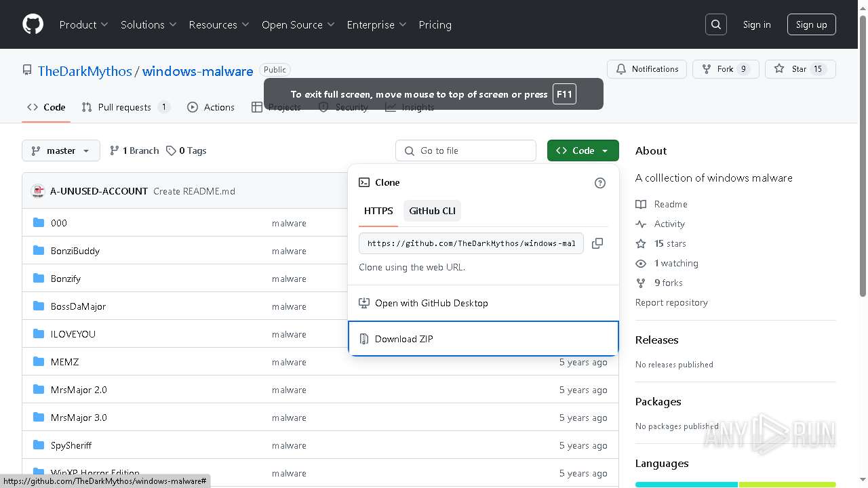Open the Create README.md commit message
Screen dimensions: 868x488
pos(194,191)
